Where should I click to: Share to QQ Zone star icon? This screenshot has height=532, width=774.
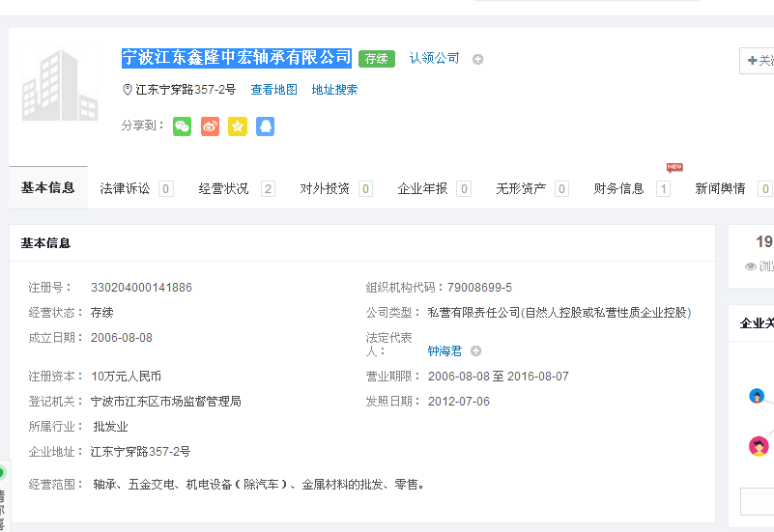[238, 126]
